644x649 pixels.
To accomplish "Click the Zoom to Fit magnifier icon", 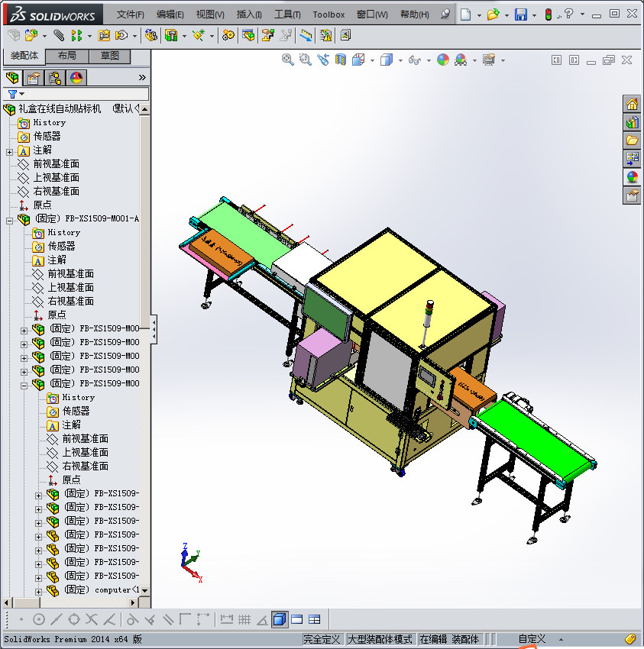I will [287, 60].
